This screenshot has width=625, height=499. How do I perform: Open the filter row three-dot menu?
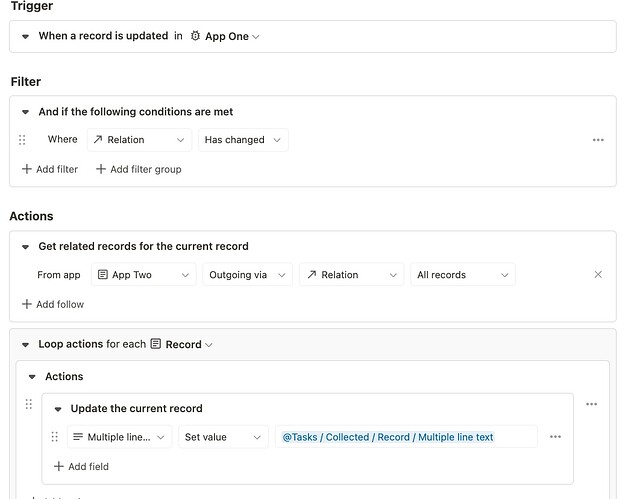598,140
